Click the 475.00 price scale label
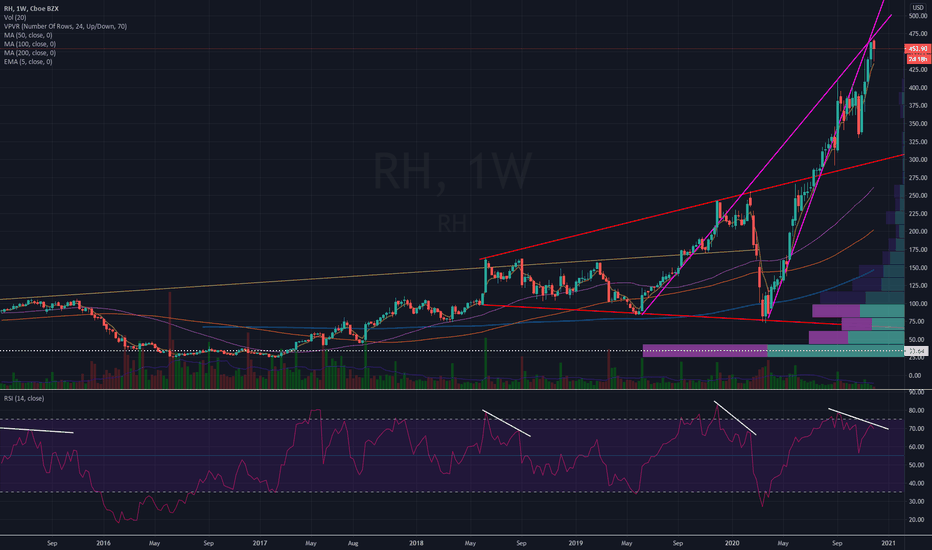 918,34
